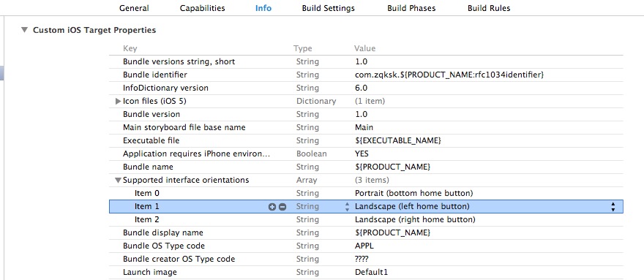Click Portrait (bottom home button) value
Screen dimensions: 644x280
tap(414, 193)
